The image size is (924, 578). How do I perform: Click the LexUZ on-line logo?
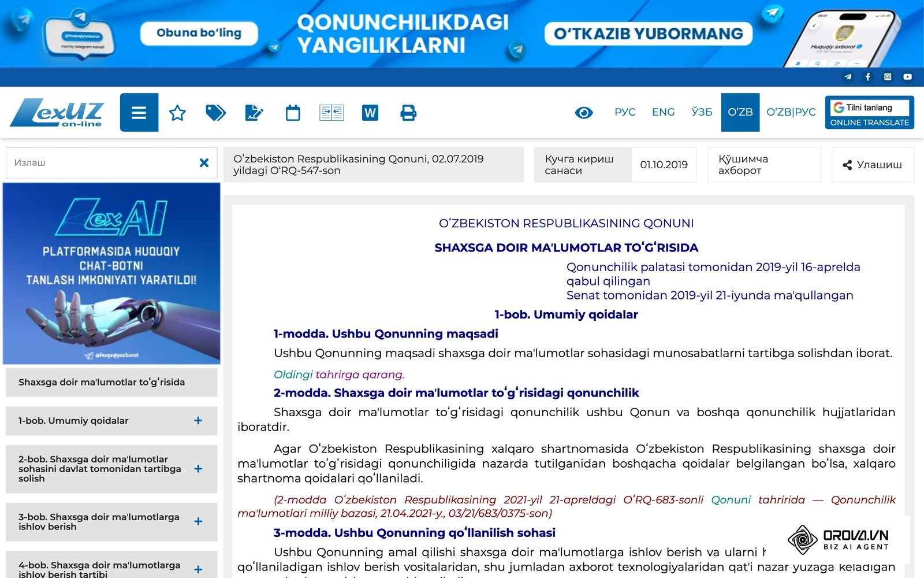tap(57, 112)
